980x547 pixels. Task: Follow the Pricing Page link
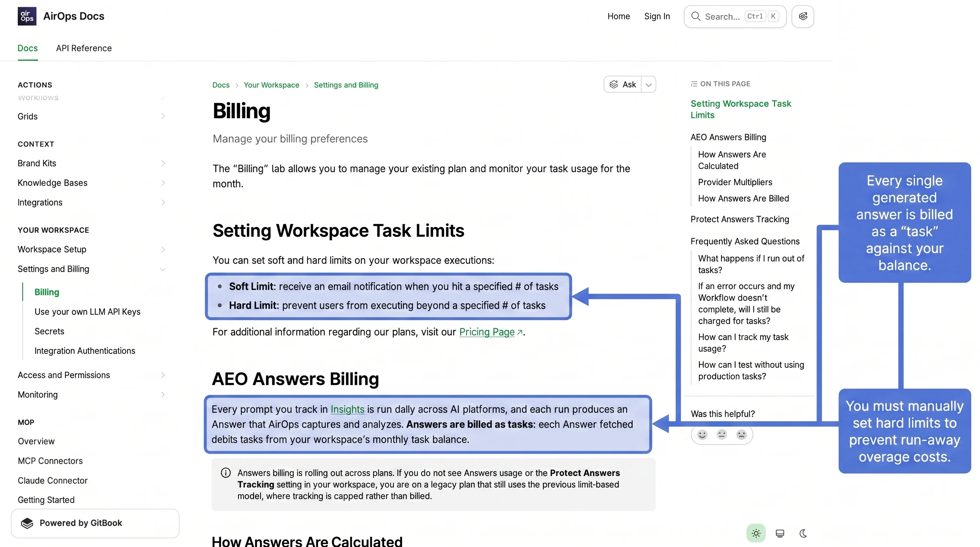[x=486, y=332]
